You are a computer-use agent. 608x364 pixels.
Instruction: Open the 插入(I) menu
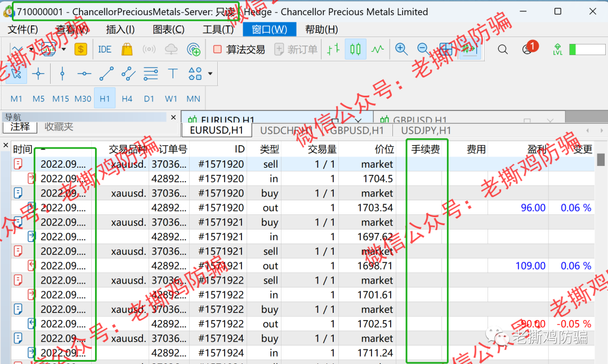[120, 29]
